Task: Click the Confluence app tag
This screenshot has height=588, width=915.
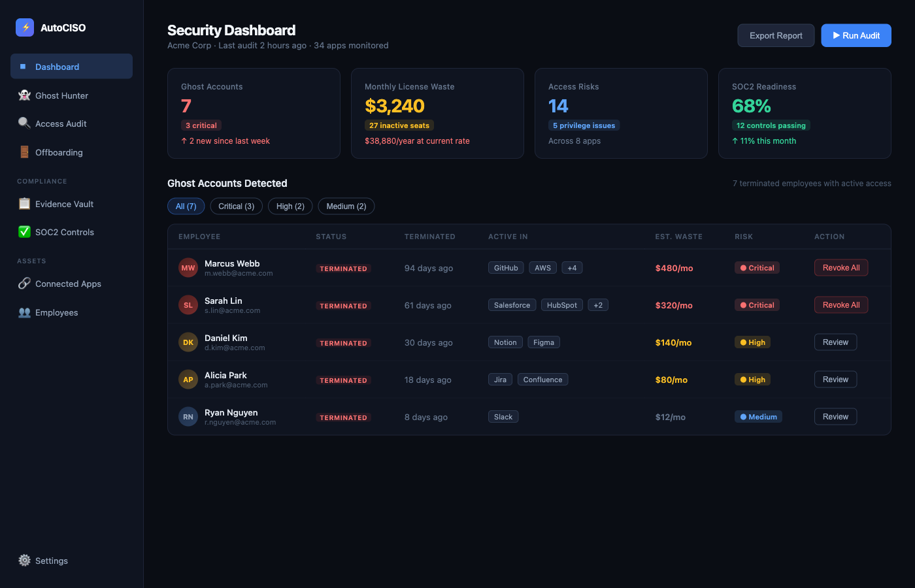Action: click(x=542, y=380)
